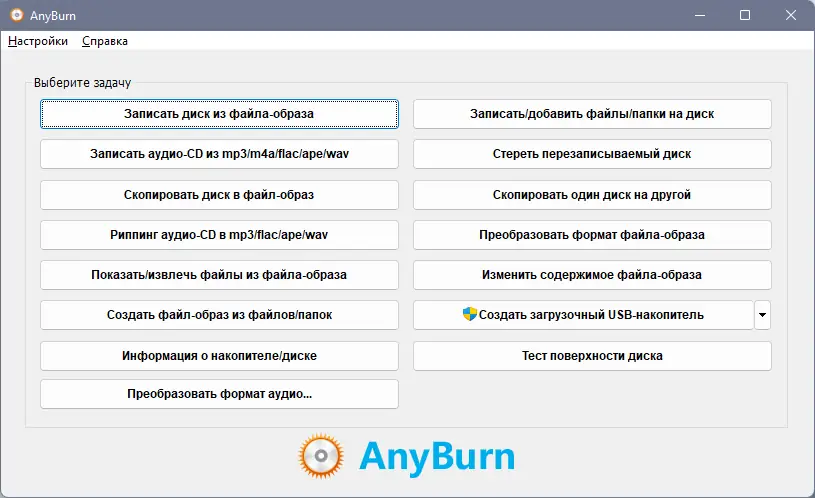Maximize the AnyBurn window
This screenshot has height=498, width=815.
745,15
